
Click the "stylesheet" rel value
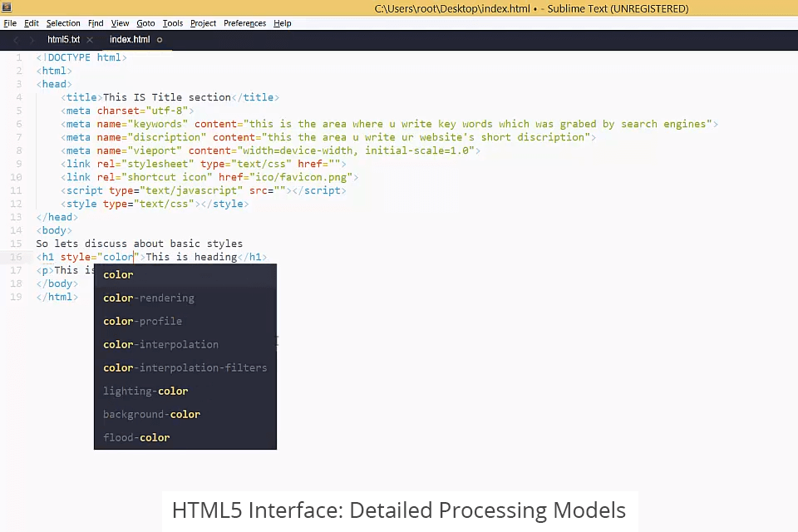(158, 164)
